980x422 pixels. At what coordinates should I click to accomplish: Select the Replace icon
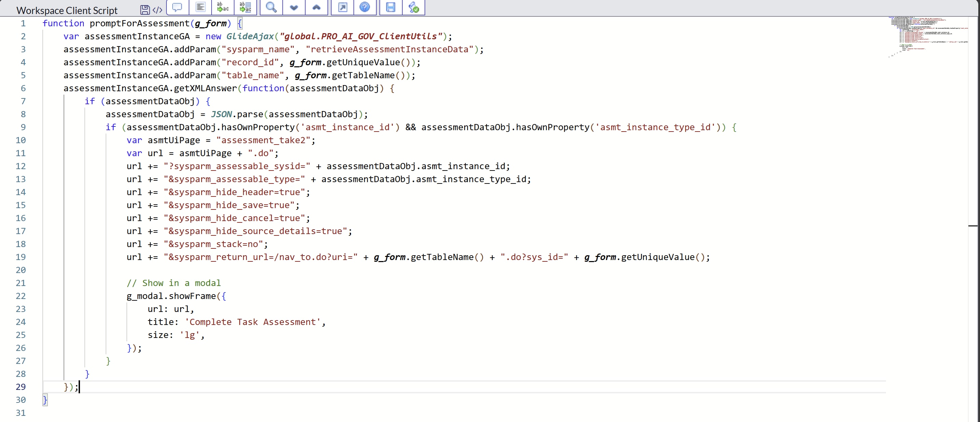tap(223, 8)
